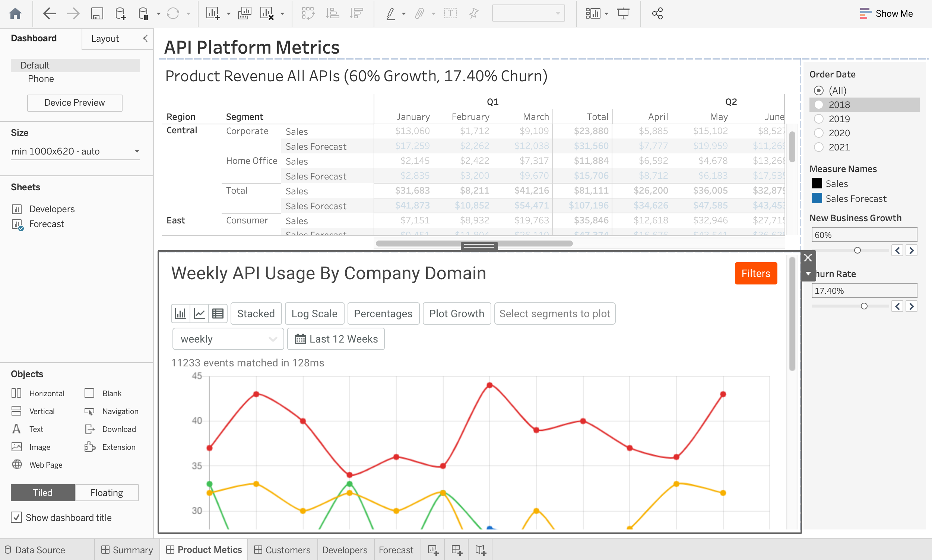Click the forward arrow redo icon
Image resolution: width=932 pixels, height=560 pixels.
pyautogui.click(x=73, y=13)
